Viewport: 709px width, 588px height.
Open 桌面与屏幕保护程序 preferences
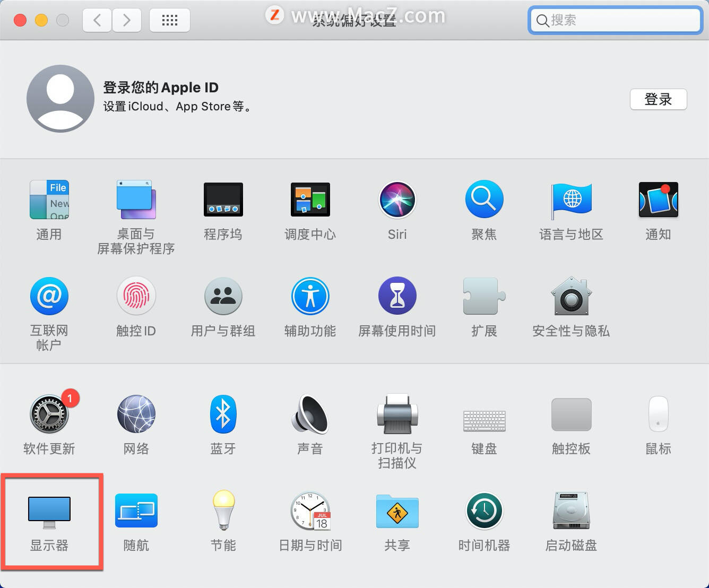136,200
